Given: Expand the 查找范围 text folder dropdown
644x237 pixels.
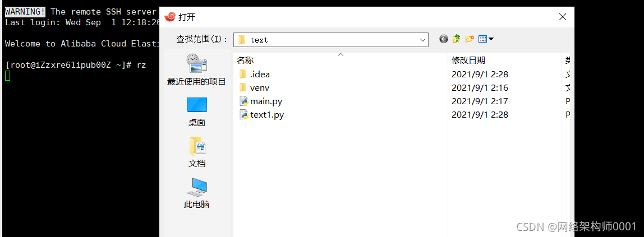Looking at the screenshot, I should pos(422,40).
